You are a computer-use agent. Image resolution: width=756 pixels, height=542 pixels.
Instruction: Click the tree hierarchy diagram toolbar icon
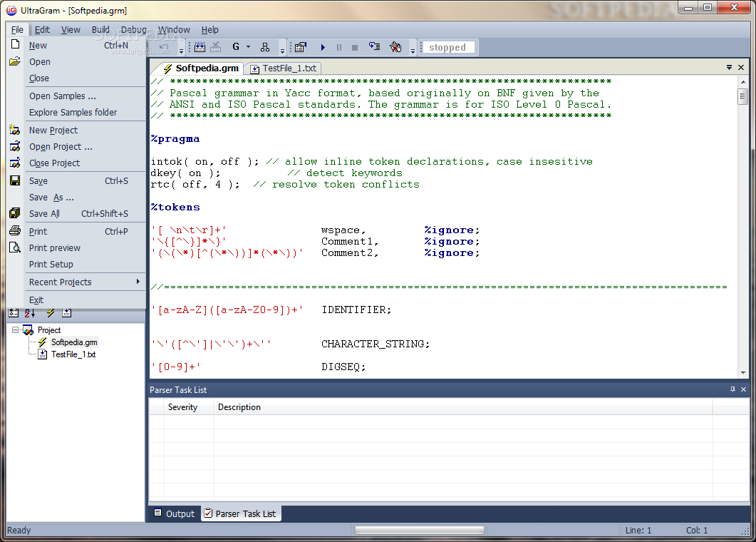tap(264, 47)
